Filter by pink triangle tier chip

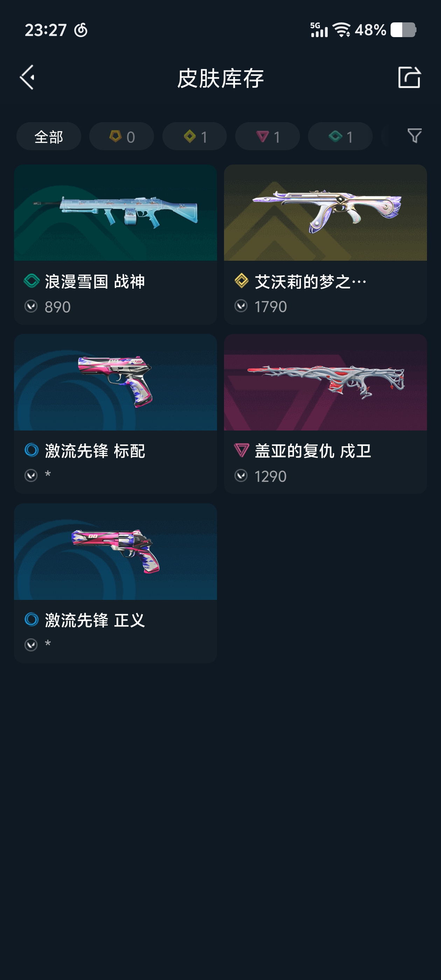pyautogui.click(x=267, y=136)
